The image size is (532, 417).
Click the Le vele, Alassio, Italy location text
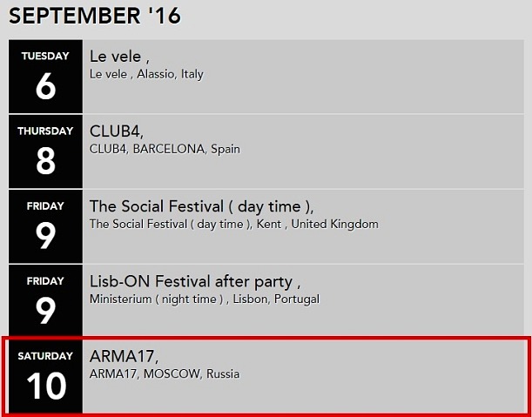click(146, 74)
